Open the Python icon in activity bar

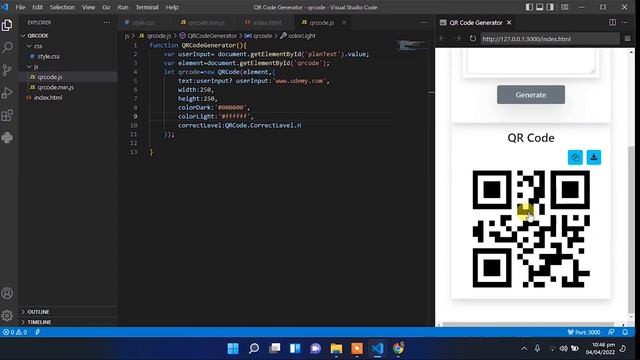pyautogui.click(x=7, y=138)
